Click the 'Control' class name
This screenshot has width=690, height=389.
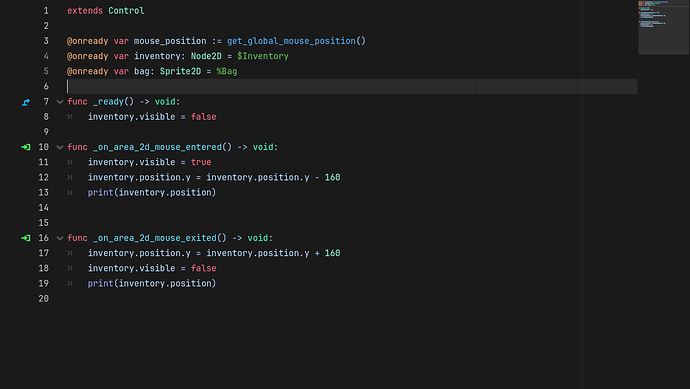[126, 11]
